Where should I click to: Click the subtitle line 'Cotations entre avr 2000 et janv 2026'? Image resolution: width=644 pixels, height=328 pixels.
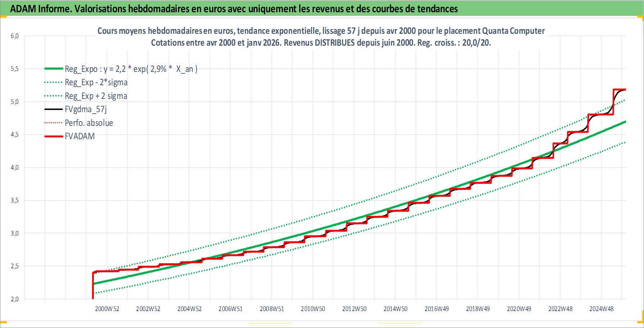click(321, 43)
